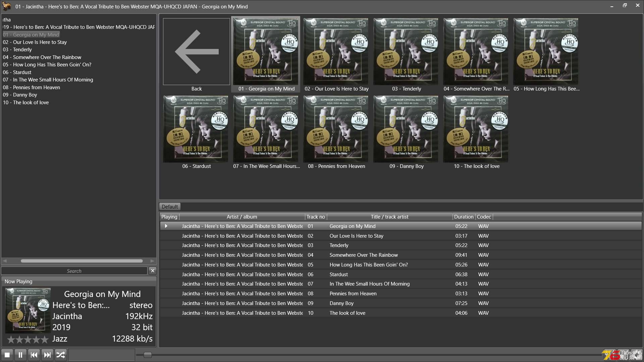The height and width of the screenshot is (362, 644).
Task: Select playlist row Our Love Is Here to Stay
Action: pos(401,236)
